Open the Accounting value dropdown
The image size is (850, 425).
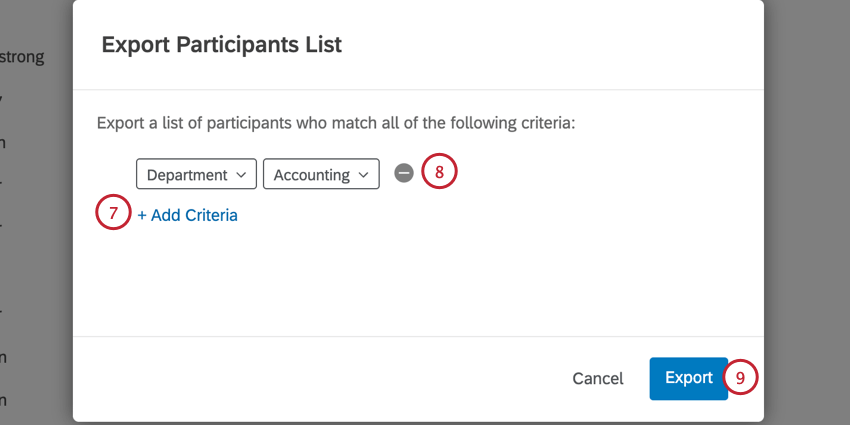point(321,173)
